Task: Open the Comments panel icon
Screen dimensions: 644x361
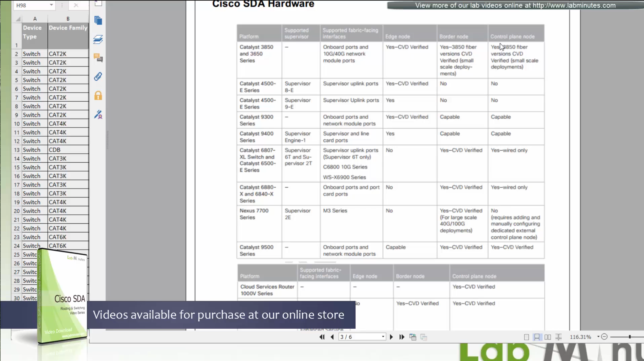Action: (x=98, y=58)
